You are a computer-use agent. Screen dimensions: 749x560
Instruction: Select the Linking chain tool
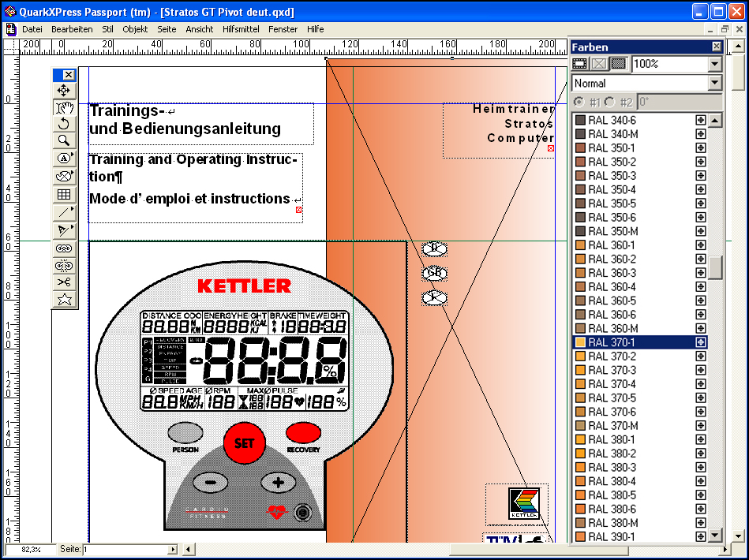(x=64, y=248)
